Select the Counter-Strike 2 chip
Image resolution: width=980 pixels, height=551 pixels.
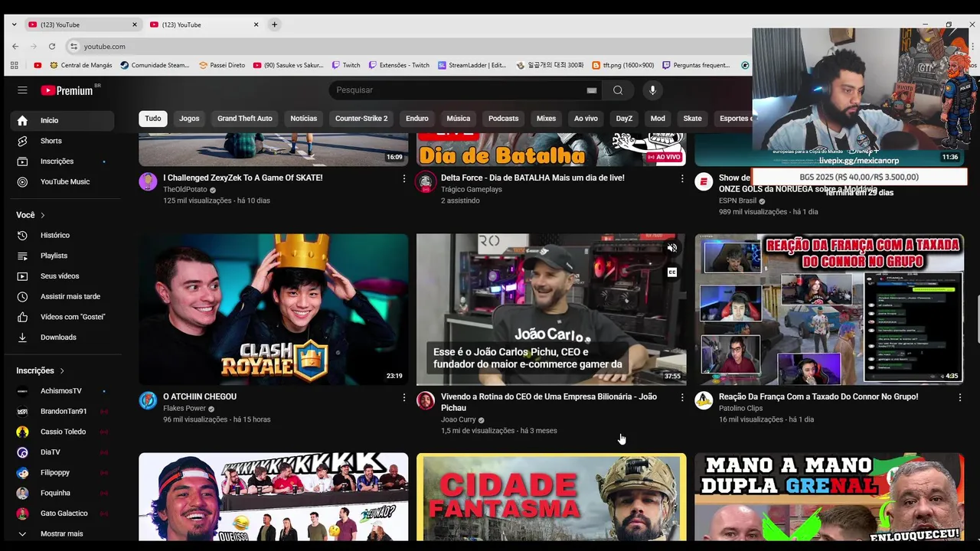tap(361, 119)
